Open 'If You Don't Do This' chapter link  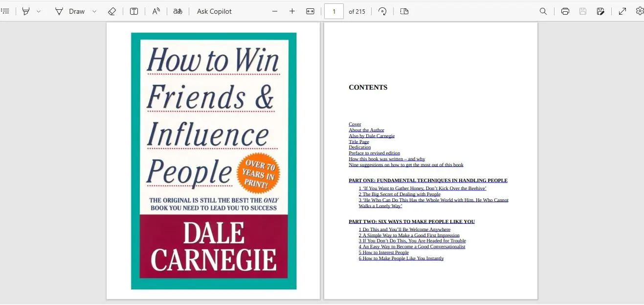point(412,241)
